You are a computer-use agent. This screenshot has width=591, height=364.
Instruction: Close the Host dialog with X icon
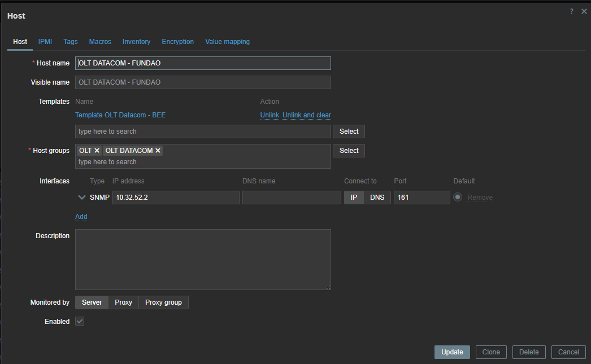584,11
